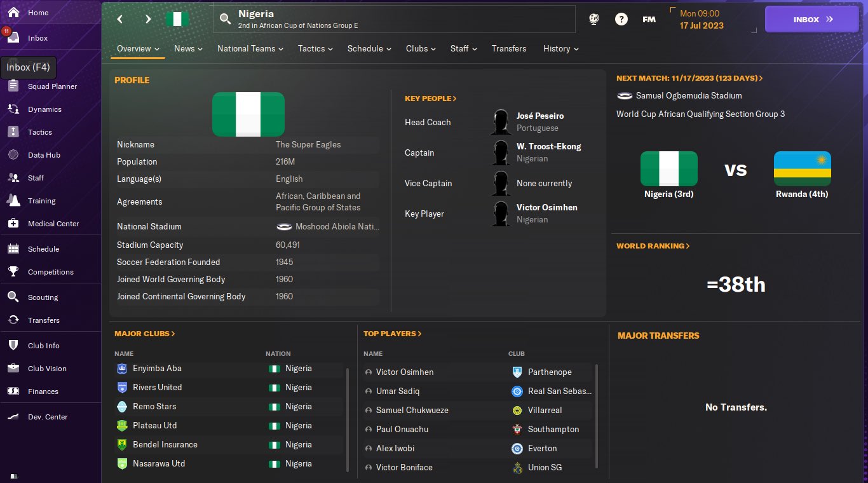
Task: Expand the National Teams dropdown
Action: [249, 49]
